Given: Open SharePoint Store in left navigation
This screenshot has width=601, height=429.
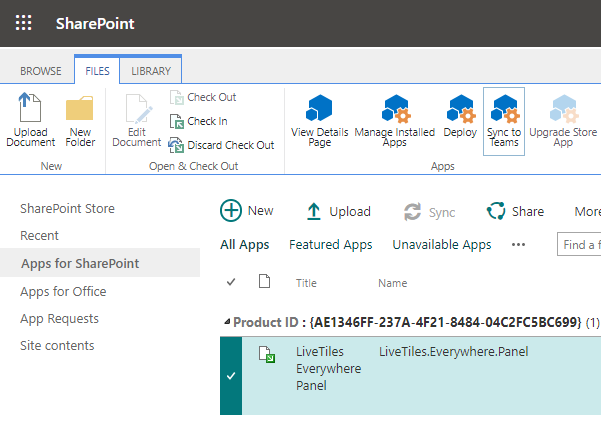Looking at the screenshot, I should pyautogui.click(x=67, y=209).
